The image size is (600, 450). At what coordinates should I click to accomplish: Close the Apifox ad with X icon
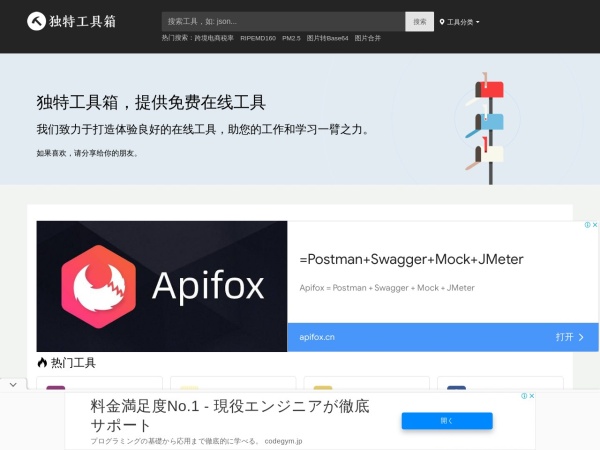click(595, 225)
